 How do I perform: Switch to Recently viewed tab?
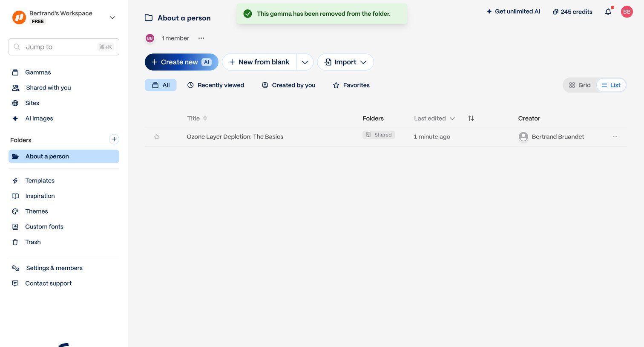(x=216, y=85)
